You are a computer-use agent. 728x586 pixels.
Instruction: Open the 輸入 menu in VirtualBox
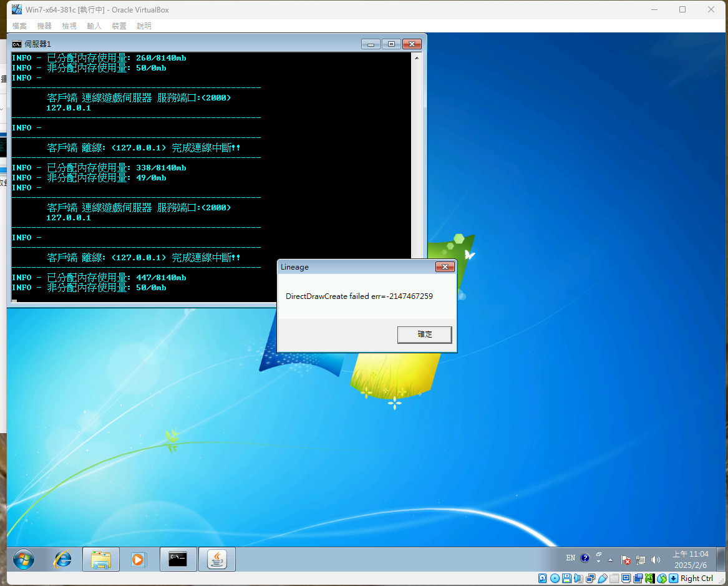point(94,26)
